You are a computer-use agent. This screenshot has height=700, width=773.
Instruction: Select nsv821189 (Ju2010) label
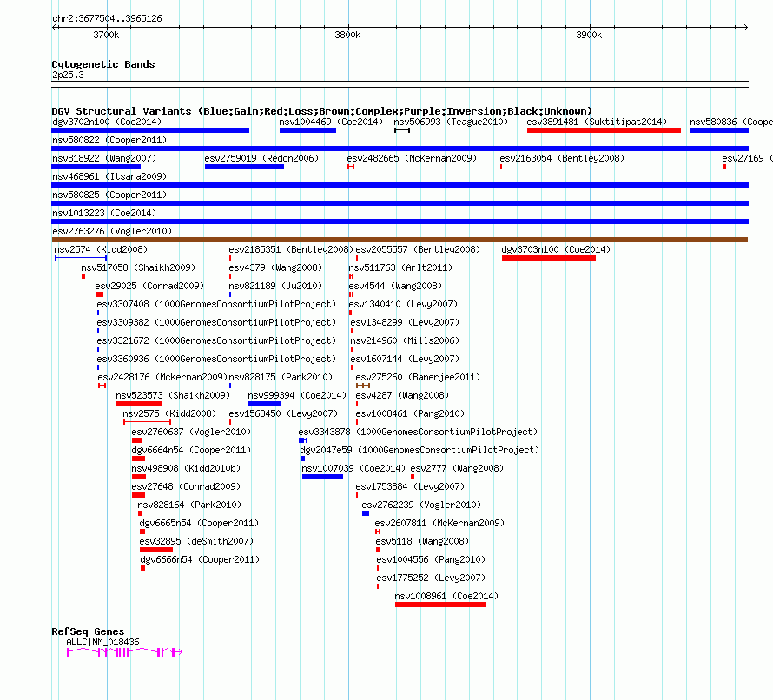pyautogui.click(x=275, y=286)
